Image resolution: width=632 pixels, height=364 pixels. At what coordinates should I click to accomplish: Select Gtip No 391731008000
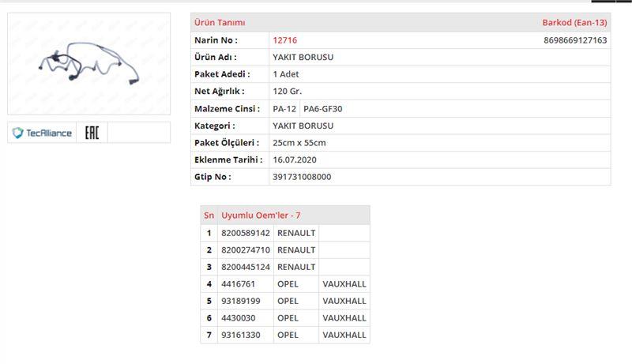[x=302, y=177]
